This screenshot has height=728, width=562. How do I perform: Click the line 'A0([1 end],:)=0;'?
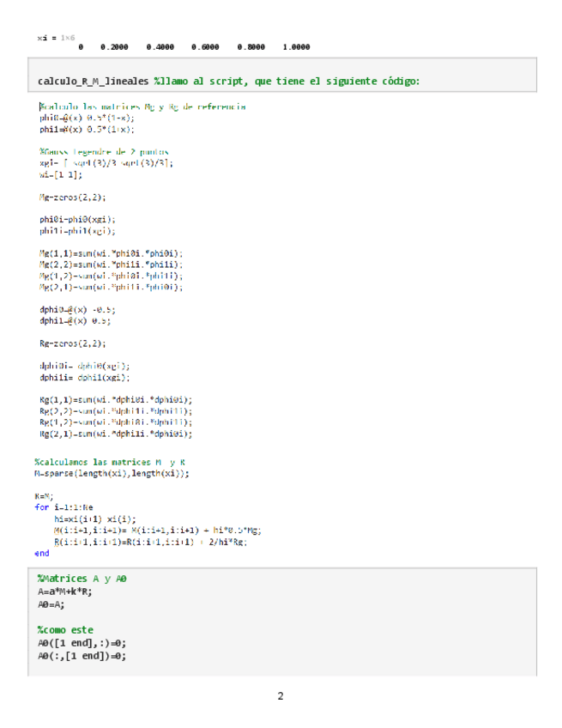coord(82,643)
